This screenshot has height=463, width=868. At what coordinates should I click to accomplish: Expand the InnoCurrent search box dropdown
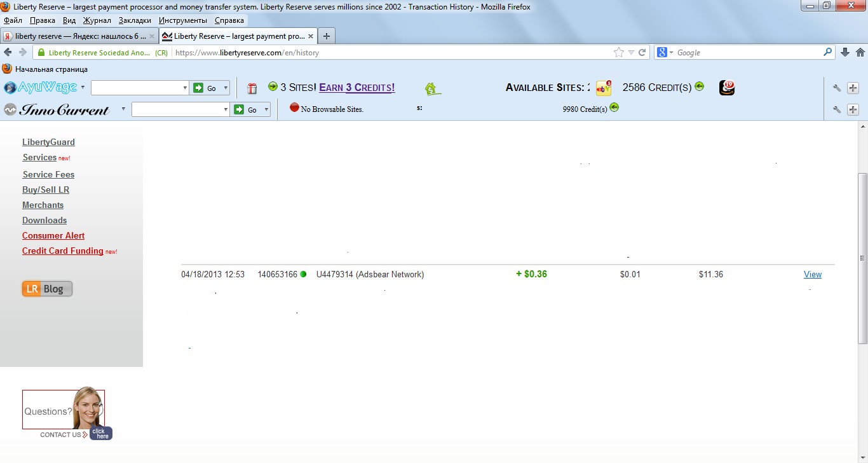pyautogui.click(x=226, y=110)
